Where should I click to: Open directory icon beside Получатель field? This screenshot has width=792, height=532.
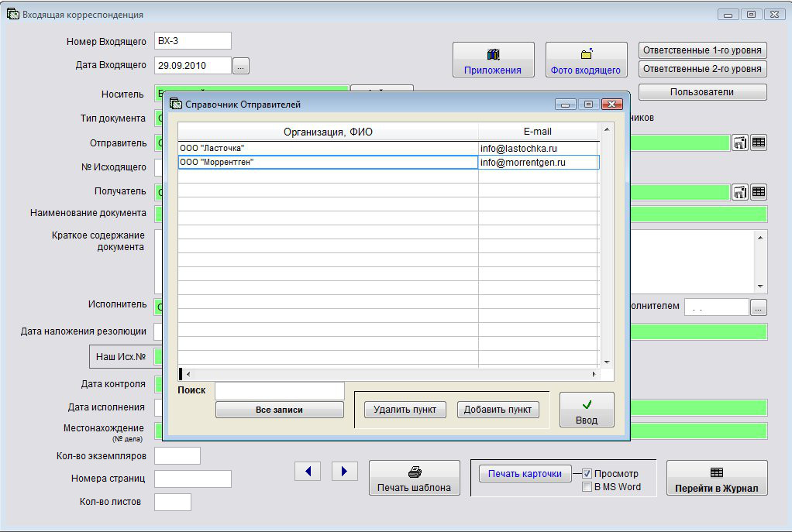(740, 192)
